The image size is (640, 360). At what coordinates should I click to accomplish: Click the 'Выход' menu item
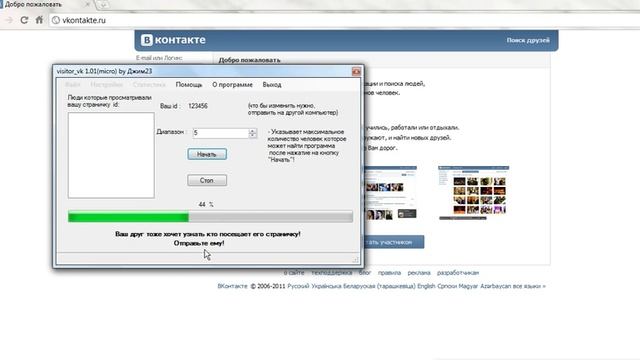tap(272, 85)
